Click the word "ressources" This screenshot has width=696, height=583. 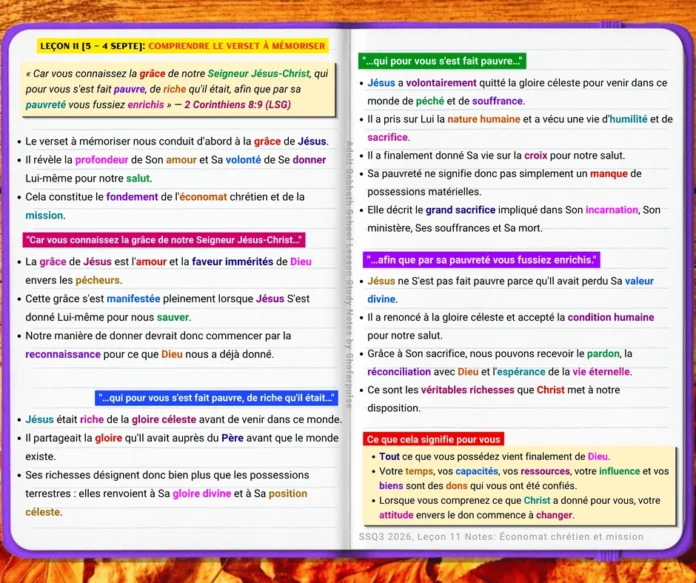click(545, 472)
